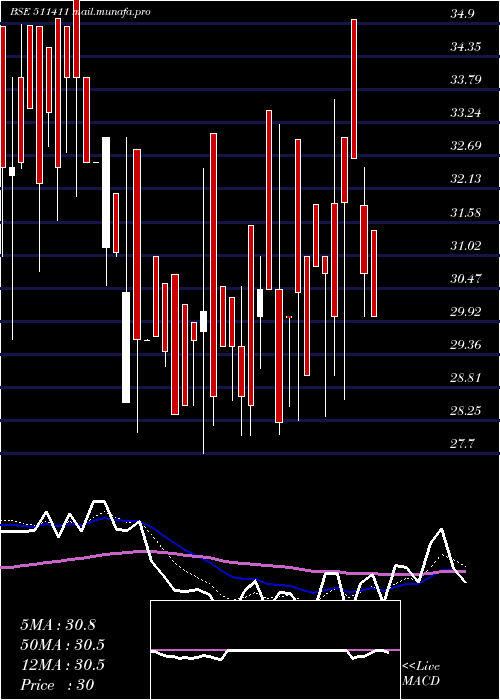Click the 31.58 price axis label
This screenshot has height=700, width=500.
(x=466, y=212)
